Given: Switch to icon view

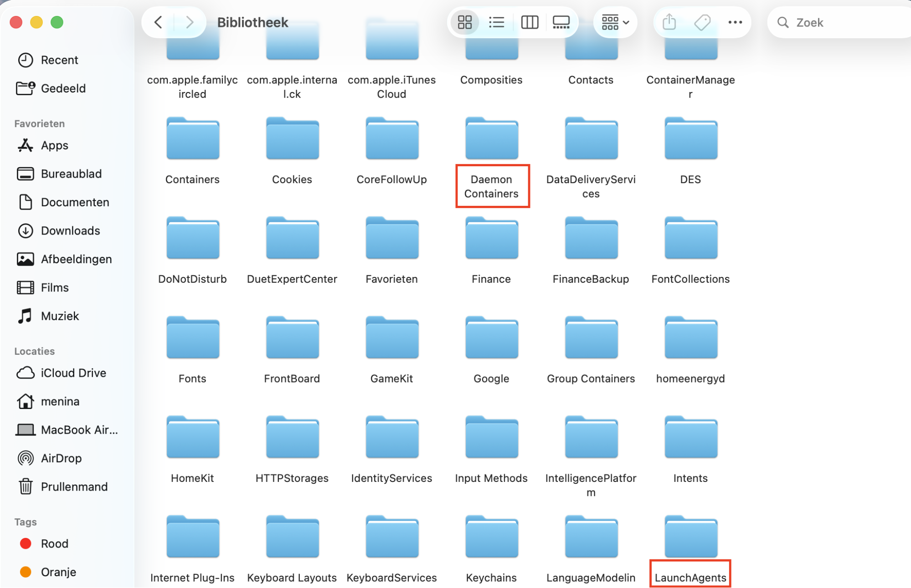Looking at the screenshot, I should click(464, 22).
